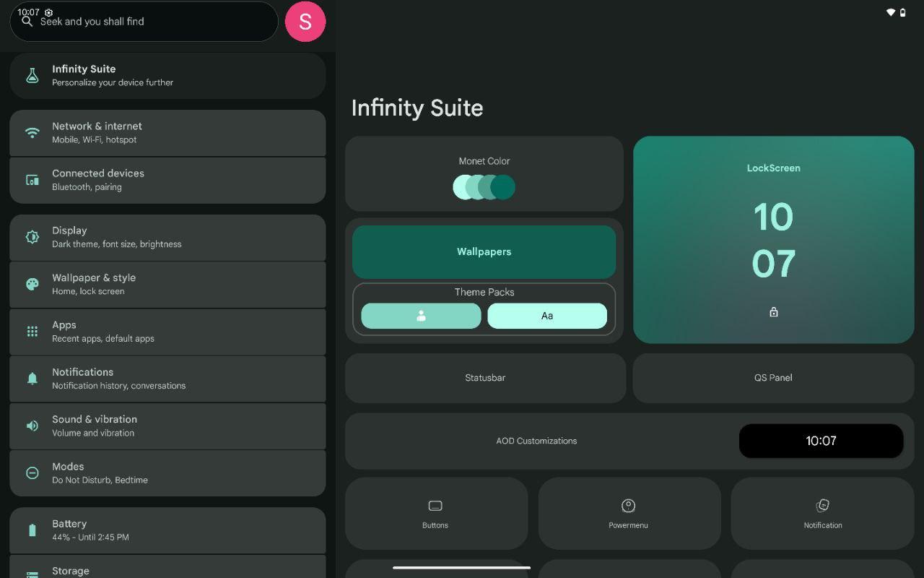Open Apps settings entry

point(167,331)
